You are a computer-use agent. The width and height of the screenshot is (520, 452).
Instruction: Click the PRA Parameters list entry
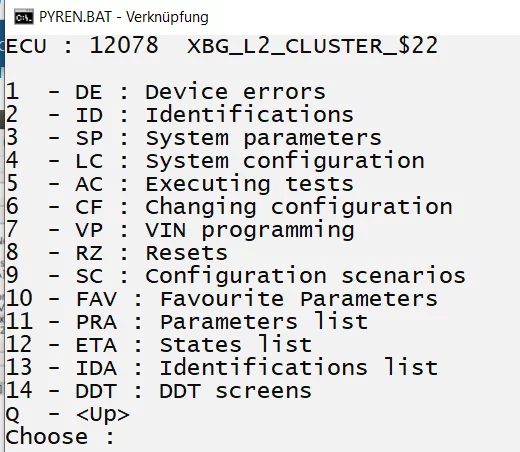187,322
